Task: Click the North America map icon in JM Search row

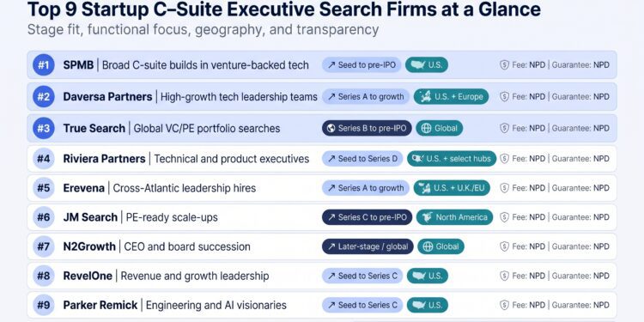Action: 427,217
